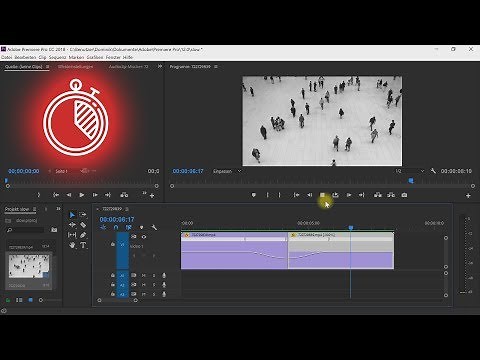This screenshot has width=480, height=360.
Task: Open playback resolution 1/2 dropdown
Action: [409, 171]
